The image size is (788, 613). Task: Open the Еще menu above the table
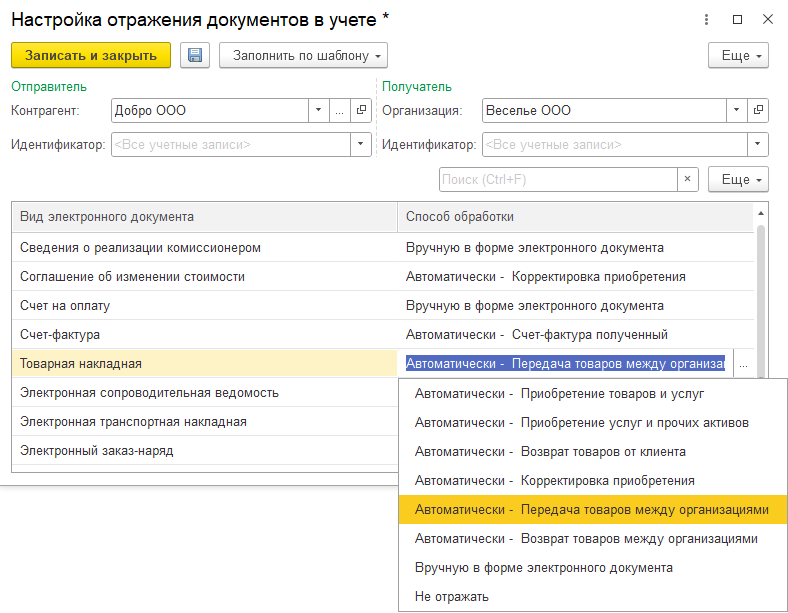(738, 180)
